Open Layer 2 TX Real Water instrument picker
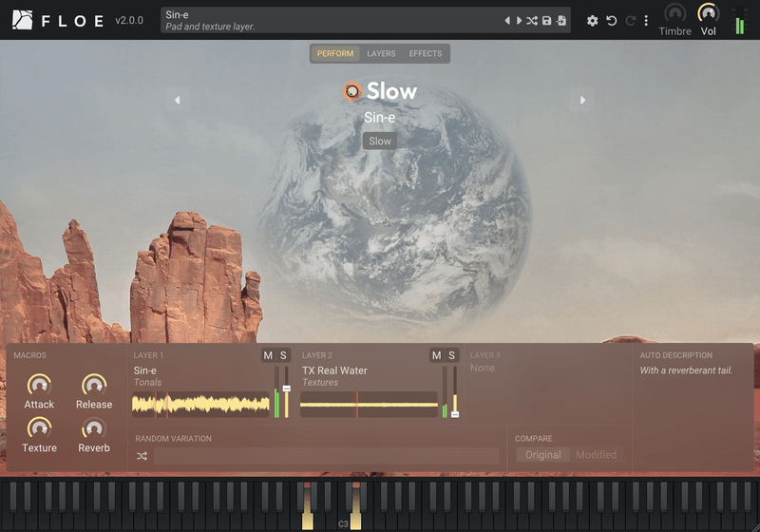760x532 pixels. pyautogui.click(x=334, y=370)
